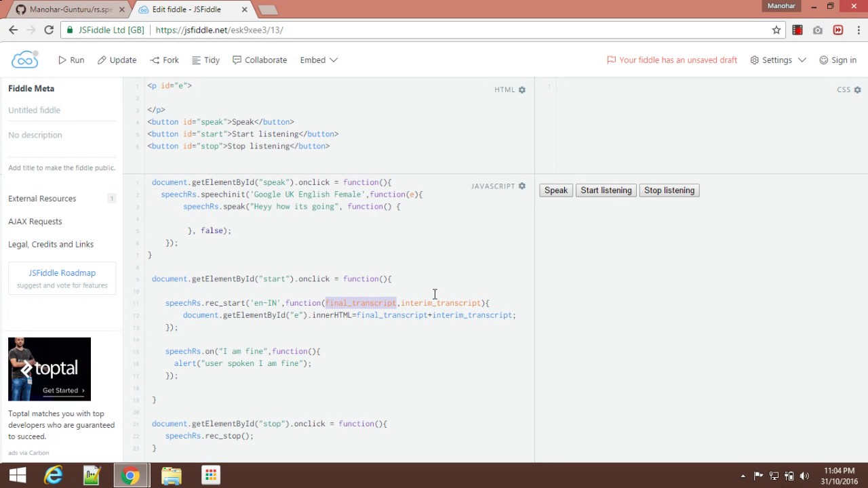Viewport: 868px width, 488px height.
Task: Click the volume tray icon
Action: tap(805, 476)
